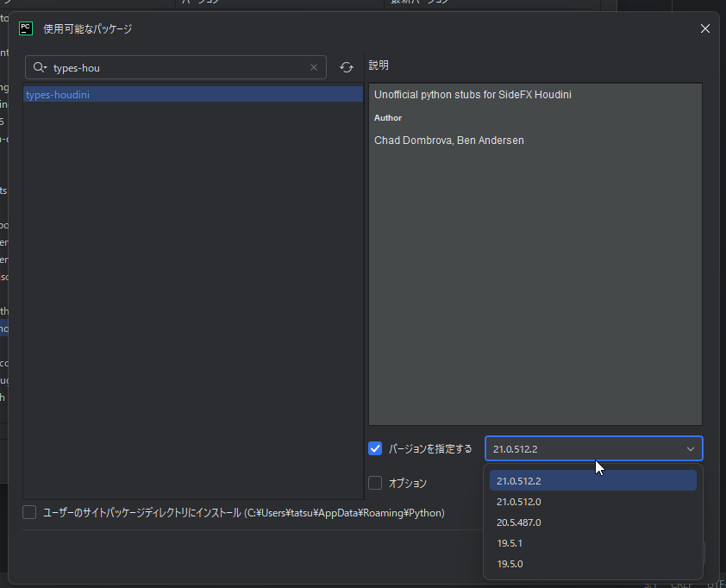This screenshot has width=726, height=588.
Task: Enable the オプション checkbox
Action: (x=375, y=483)
